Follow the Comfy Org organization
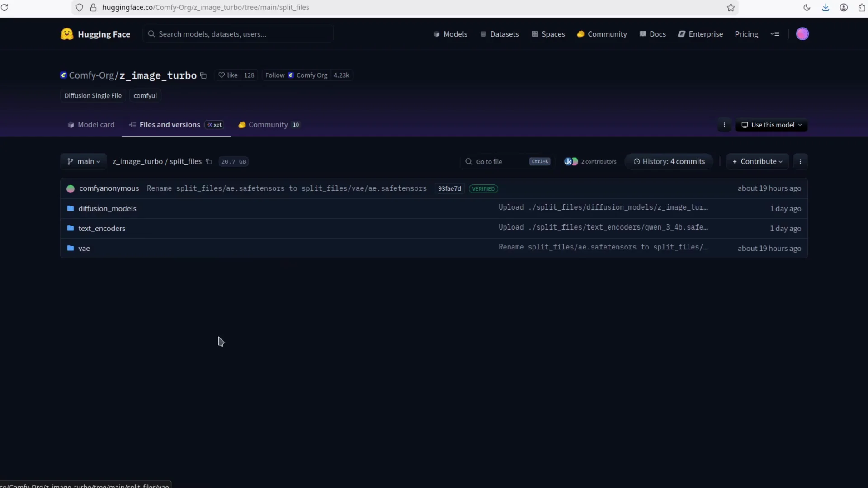868x488 pixels. pos(274,75)
